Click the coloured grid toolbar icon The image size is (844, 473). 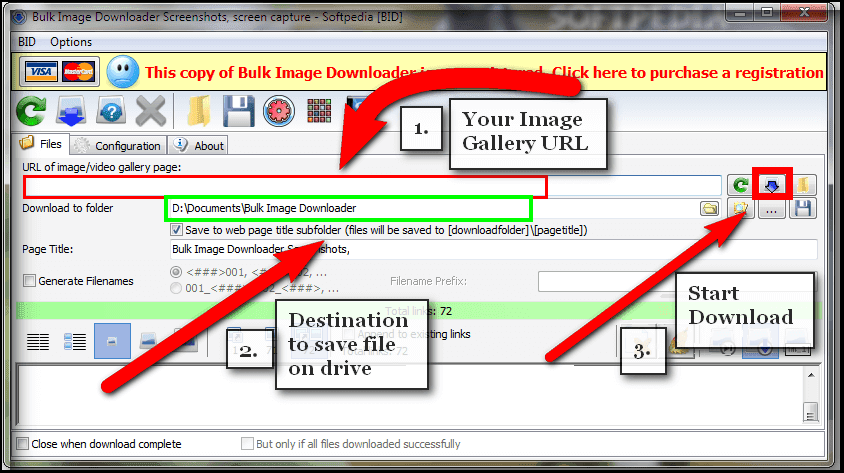pos(319,111)
